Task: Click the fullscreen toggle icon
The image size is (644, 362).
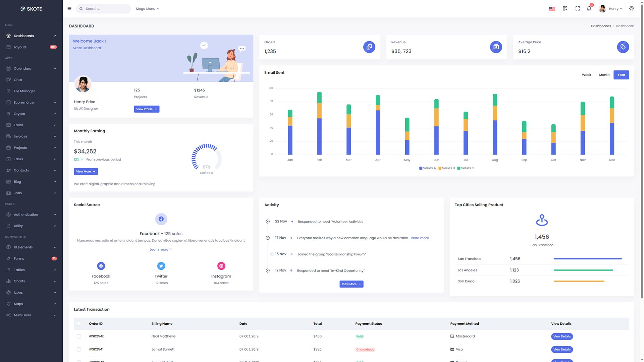Action: click(x=578, y=9)
